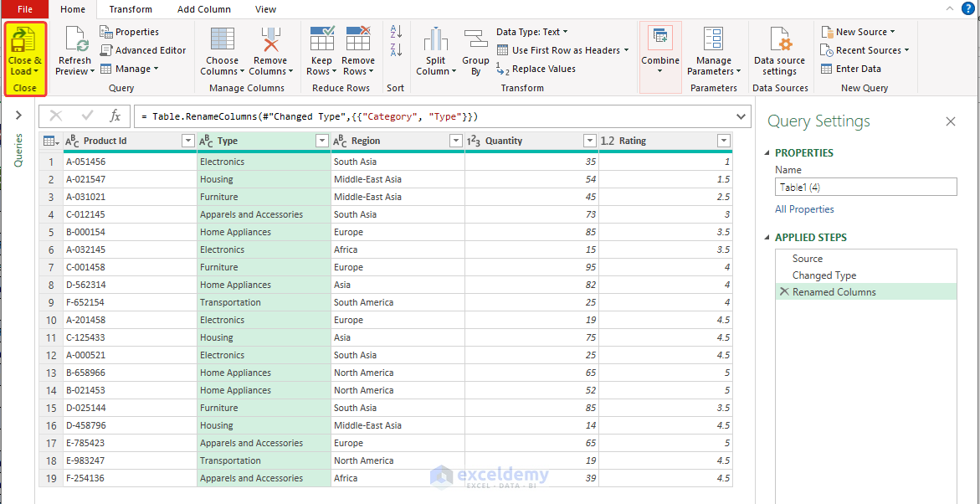Viewport: 980px width, 504px height.
Task: Click the Remove Columns icon
Action: click(x=270, y=40)
